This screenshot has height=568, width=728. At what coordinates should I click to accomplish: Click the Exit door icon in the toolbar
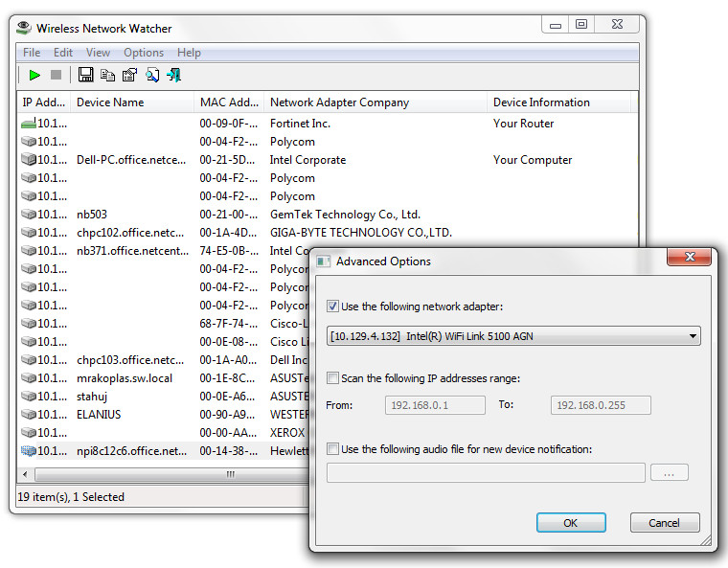click(x=174, y=75)
